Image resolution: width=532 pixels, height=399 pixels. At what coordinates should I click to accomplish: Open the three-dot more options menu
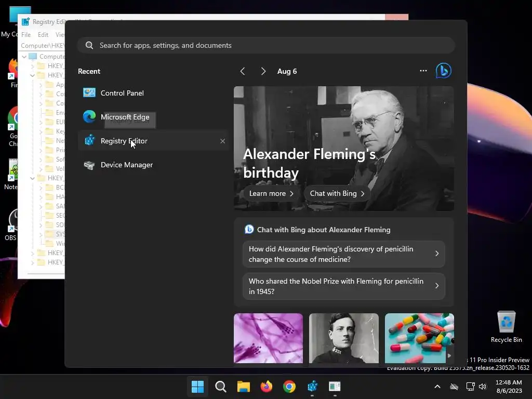423,71
